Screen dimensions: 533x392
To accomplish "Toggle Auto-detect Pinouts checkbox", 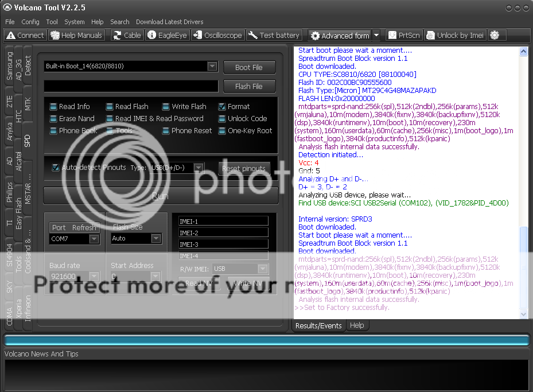I will point(56,167).
